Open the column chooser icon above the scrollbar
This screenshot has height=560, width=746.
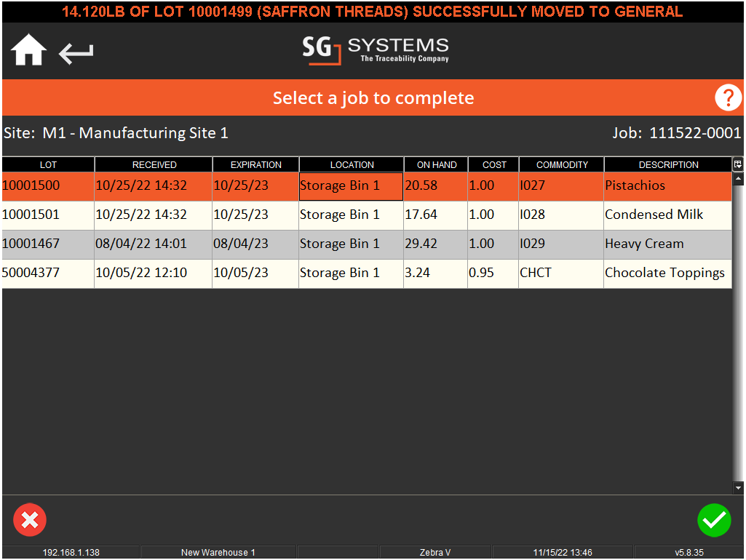pos(737,164)
